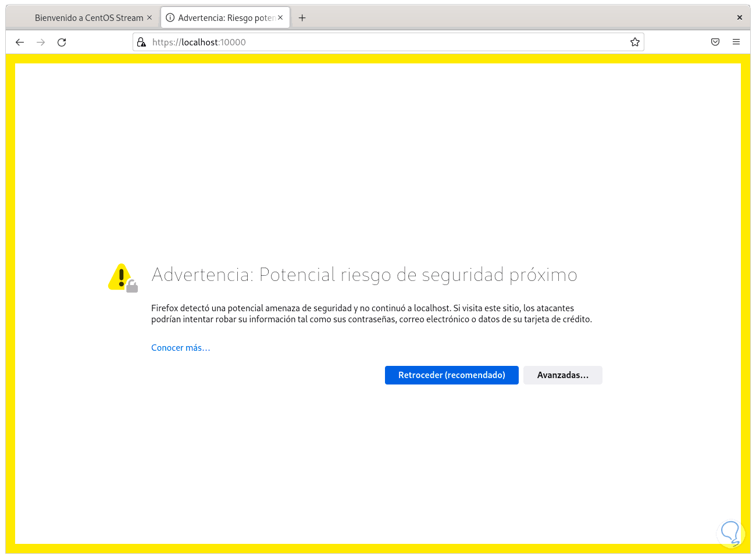
Task: Click the address bar showing localhost:10000
Action: [x=388, y=42]
